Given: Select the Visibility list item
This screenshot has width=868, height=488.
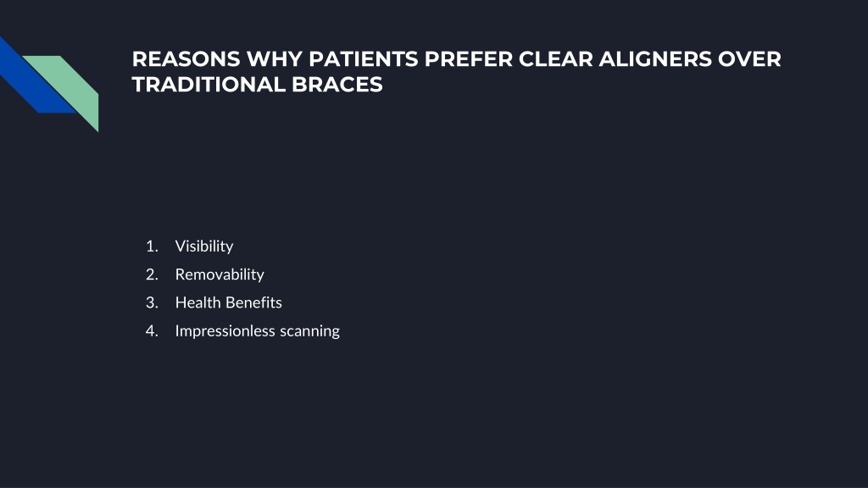Looking at the screenshot, I should 204,247.
